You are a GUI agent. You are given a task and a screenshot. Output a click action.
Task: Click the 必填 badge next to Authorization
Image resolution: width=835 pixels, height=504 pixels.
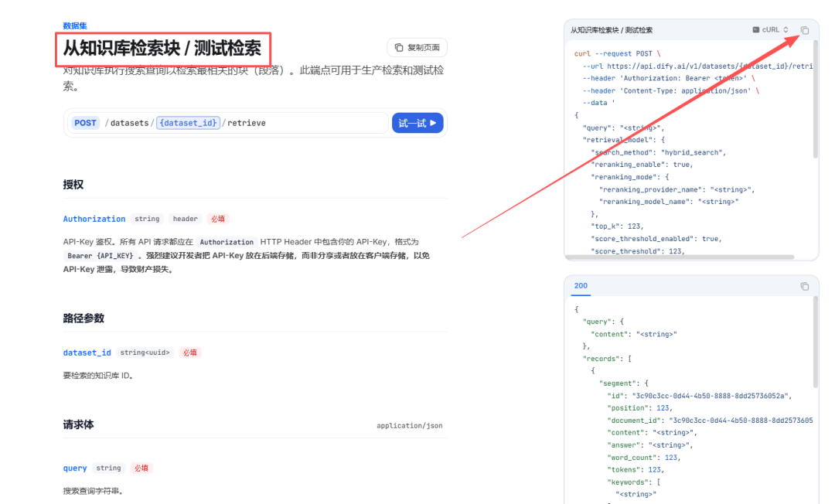[x=217, y=219]
